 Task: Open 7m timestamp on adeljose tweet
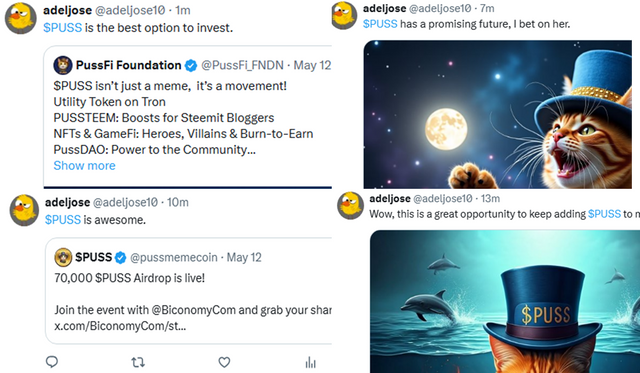tap(487, 8)
